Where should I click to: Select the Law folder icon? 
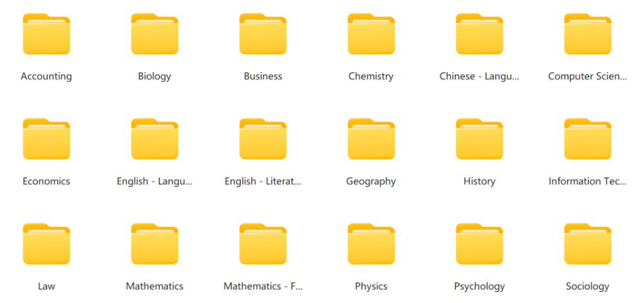[46, 244]
